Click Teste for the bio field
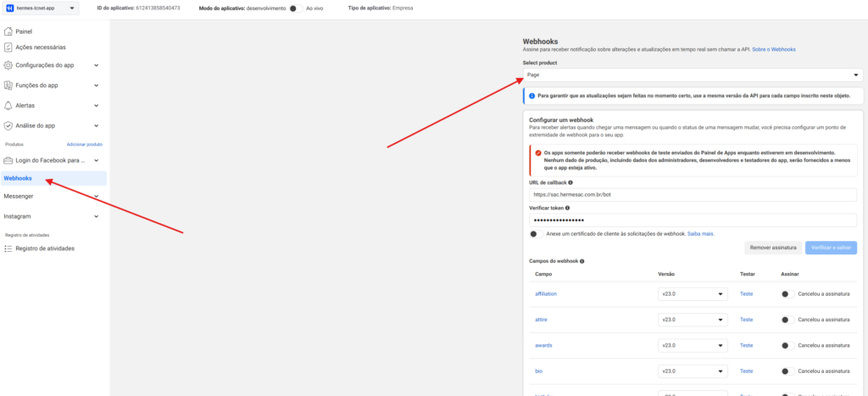The height and width of the screenshot is (396, 868). click(746, 371)
